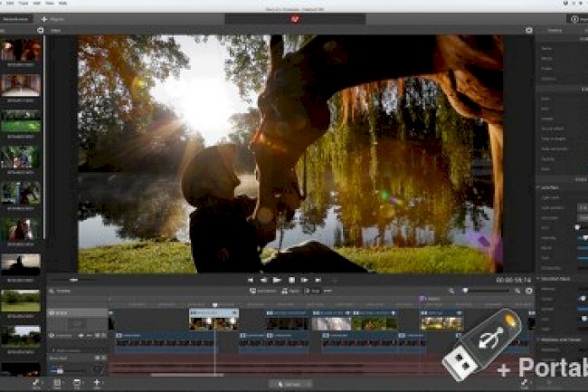Click the first tool icon in bottom toolbar

click(36, 384)
